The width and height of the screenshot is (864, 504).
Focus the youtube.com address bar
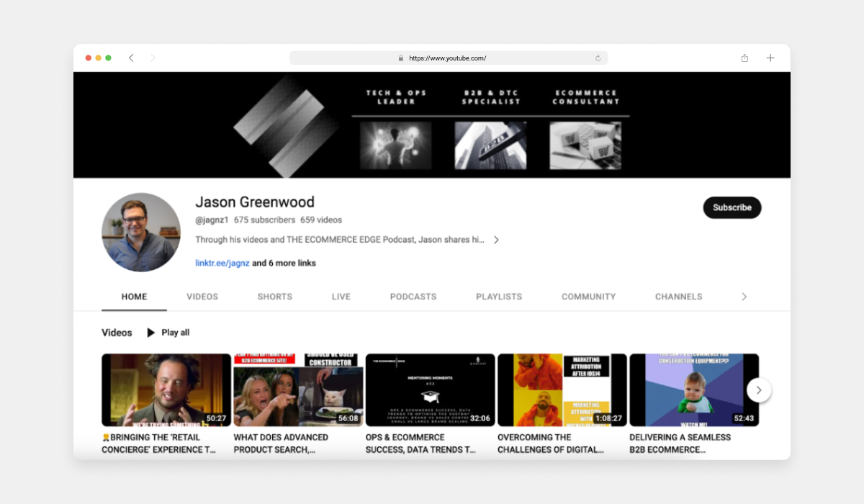[449, 58]
